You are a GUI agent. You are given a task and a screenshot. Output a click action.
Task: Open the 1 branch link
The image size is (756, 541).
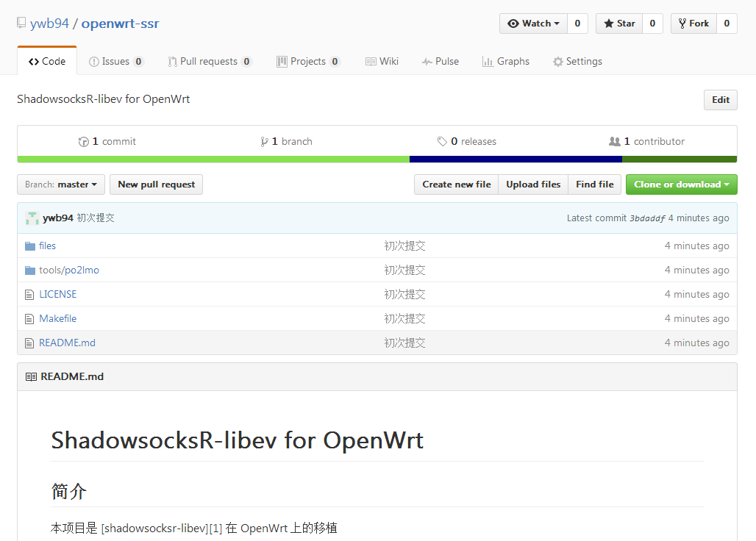(x=286, y=142)
